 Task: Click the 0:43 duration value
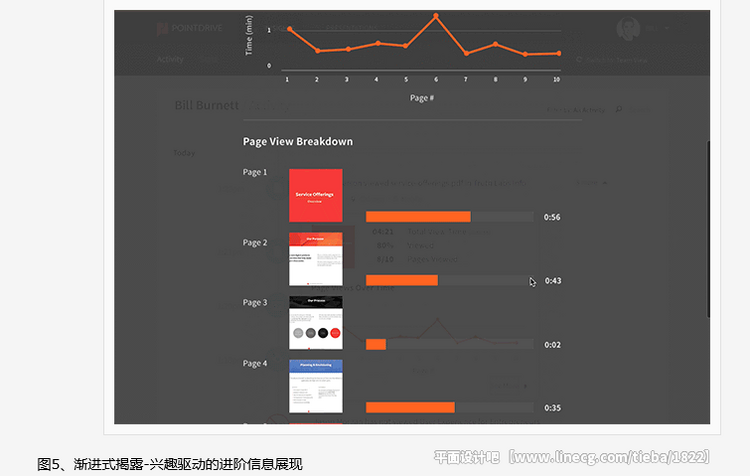(553, 281)
